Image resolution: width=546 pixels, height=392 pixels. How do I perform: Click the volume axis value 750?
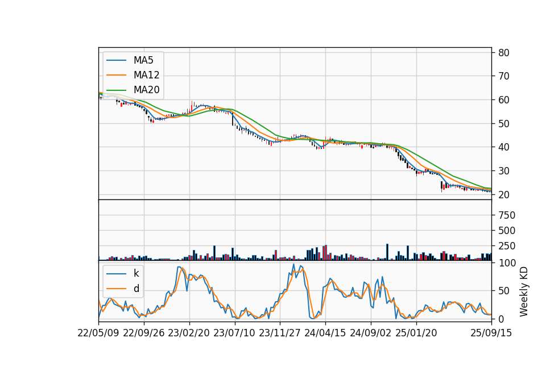(506, 215)
